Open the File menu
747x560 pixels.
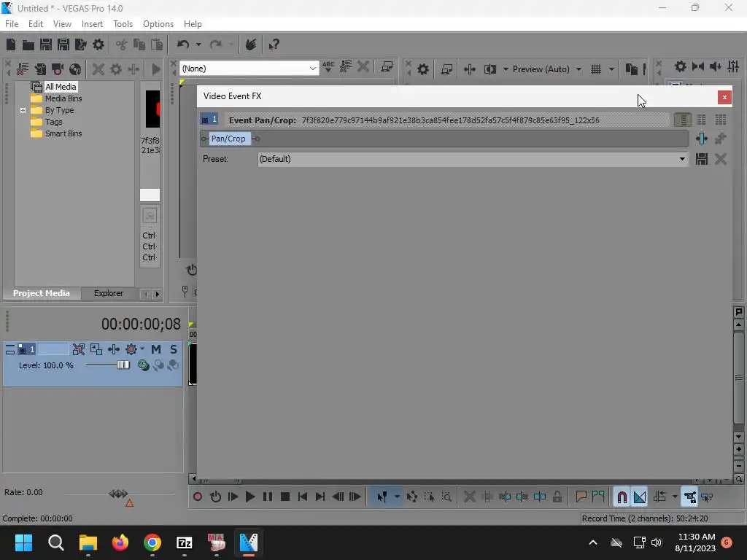coord(12,24)
